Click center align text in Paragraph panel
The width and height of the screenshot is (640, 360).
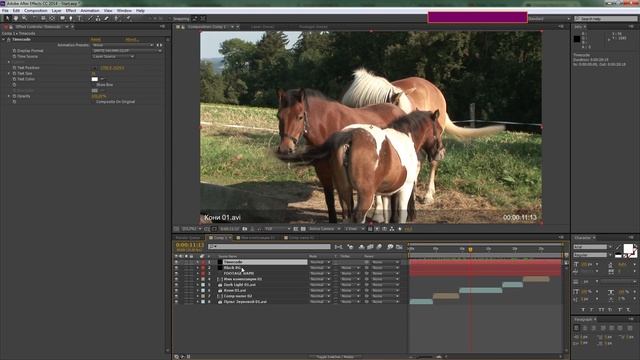pyautogui.click(x=585, y=328)
